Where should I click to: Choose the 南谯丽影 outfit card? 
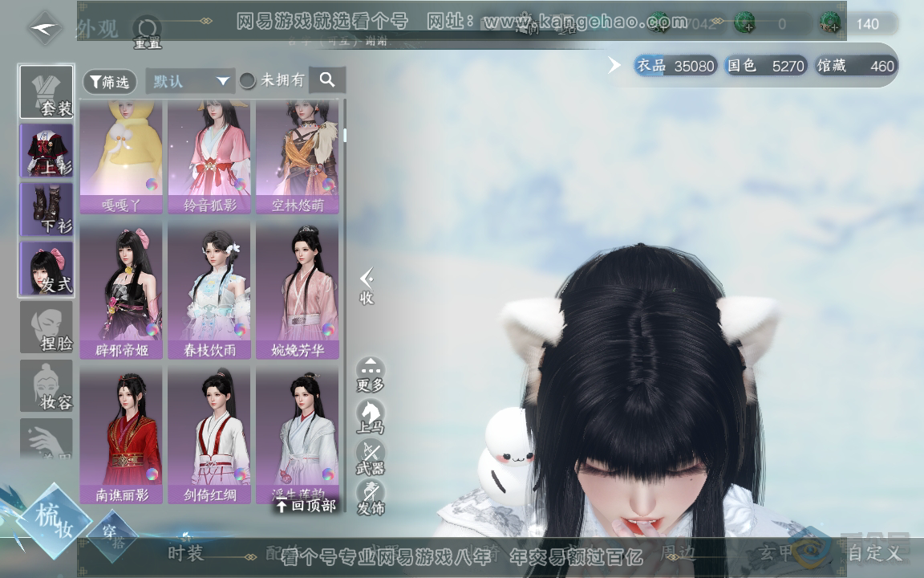tap(121, 435)
